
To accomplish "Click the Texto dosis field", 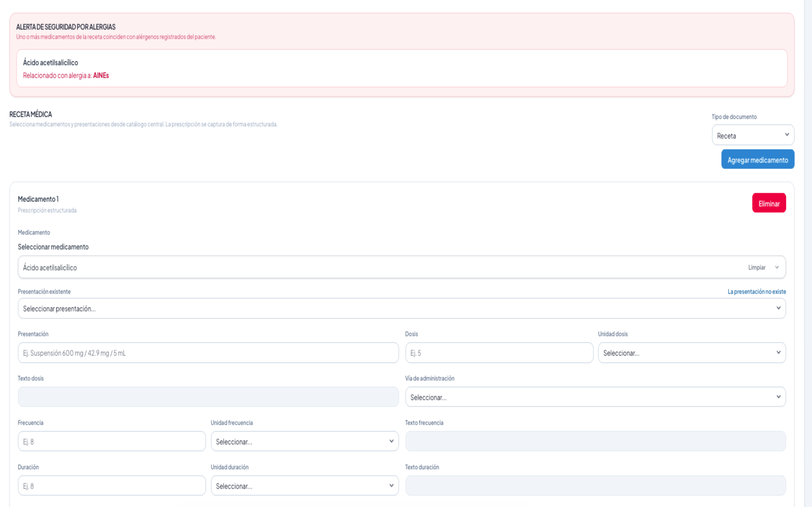I will [208, 397].
